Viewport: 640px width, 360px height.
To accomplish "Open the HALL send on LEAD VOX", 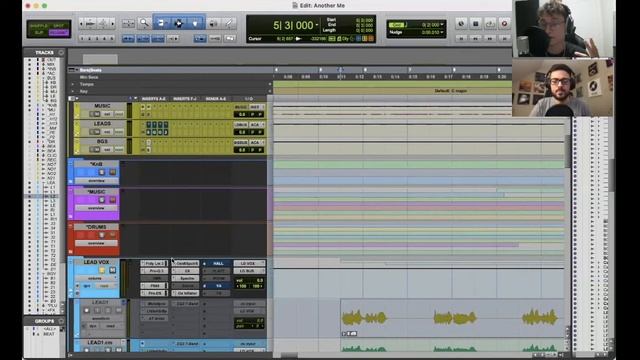I will click(218, 264).
